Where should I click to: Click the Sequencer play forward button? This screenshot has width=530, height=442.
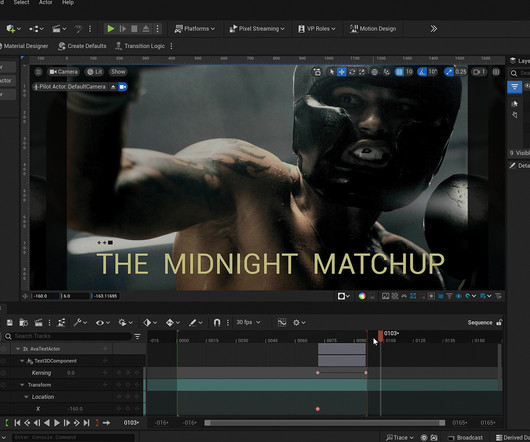point(57,423)
